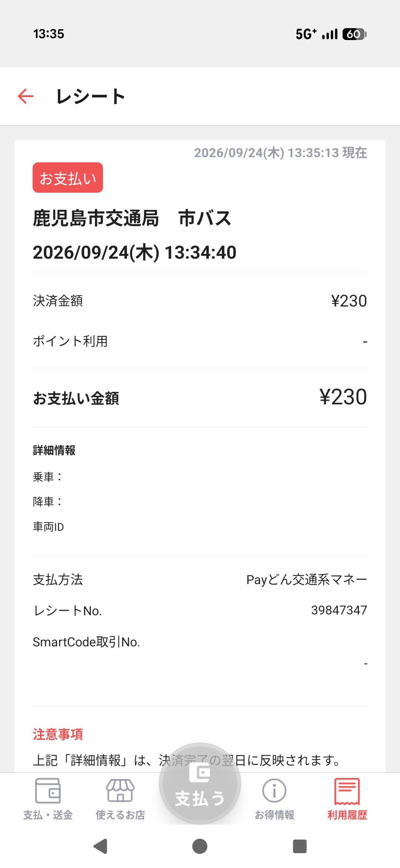Screen dimensions: 400x868
Task: Select the レシート page title
Action: point(90,96)
